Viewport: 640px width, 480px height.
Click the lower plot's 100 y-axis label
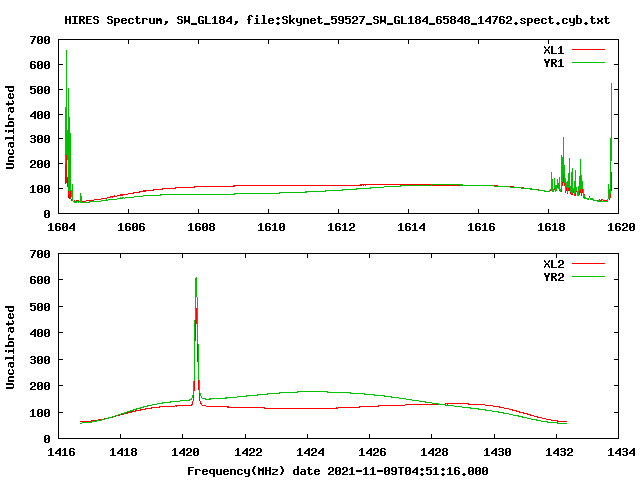click(x=40, y=413)
